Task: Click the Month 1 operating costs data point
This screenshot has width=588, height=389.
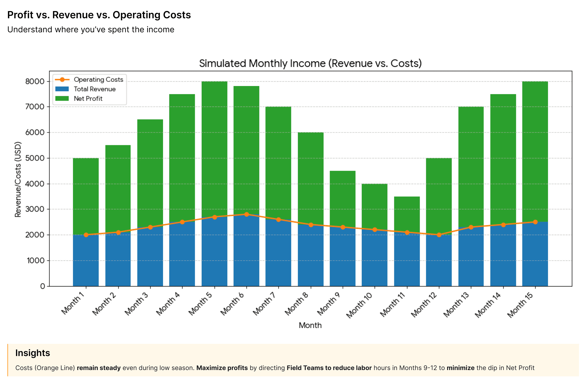Action: [x=86, y=235]
